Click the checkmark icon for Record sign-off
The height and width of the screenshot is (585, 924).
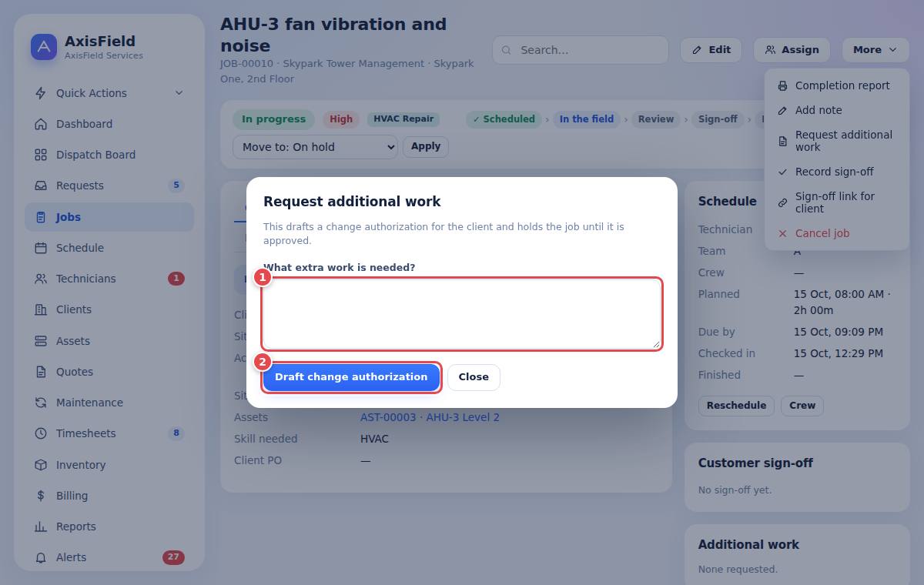pos(782,172)
